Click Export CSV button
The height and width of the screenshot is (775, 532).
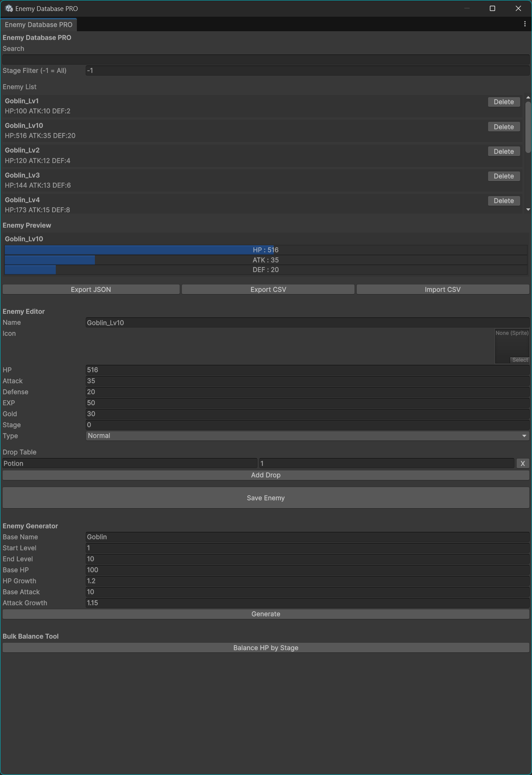pos(268,289)
